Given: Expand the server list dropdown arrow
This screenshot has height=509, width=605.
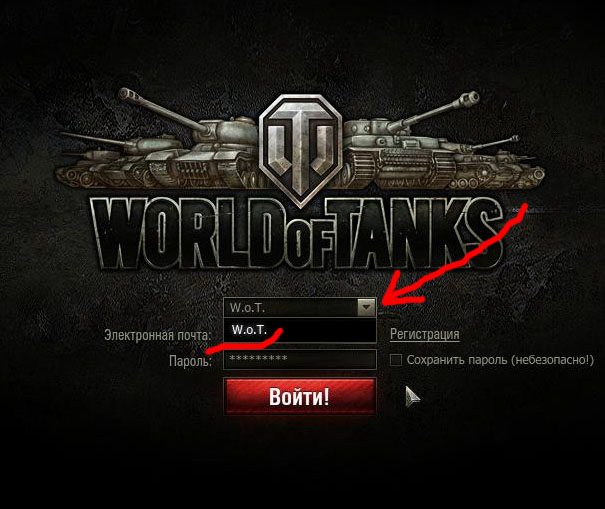Looking at the screenshot, I should point(366,308).
